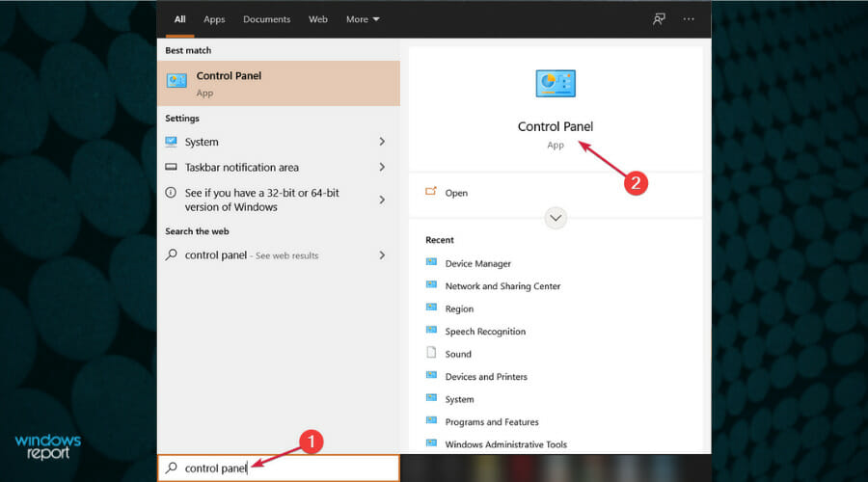Open the Documents search tab
Screen dimensions: 868x482
tap(267, 19)
